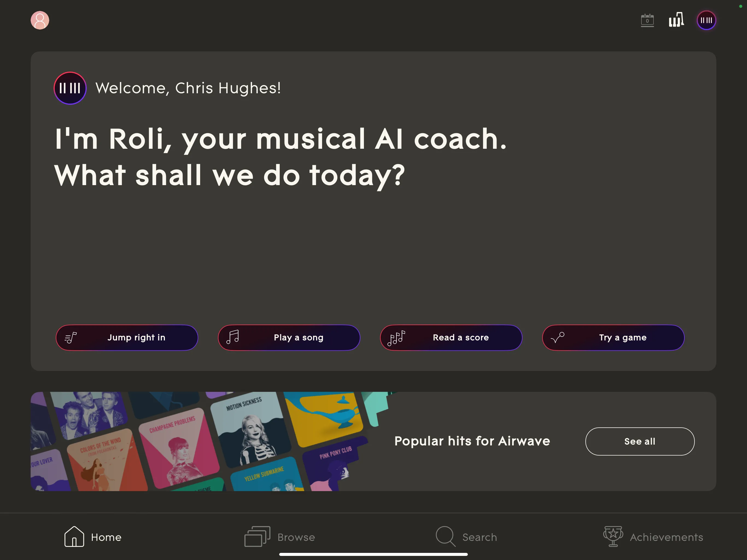
Task: Select the Read a score option
Action: 451,337
